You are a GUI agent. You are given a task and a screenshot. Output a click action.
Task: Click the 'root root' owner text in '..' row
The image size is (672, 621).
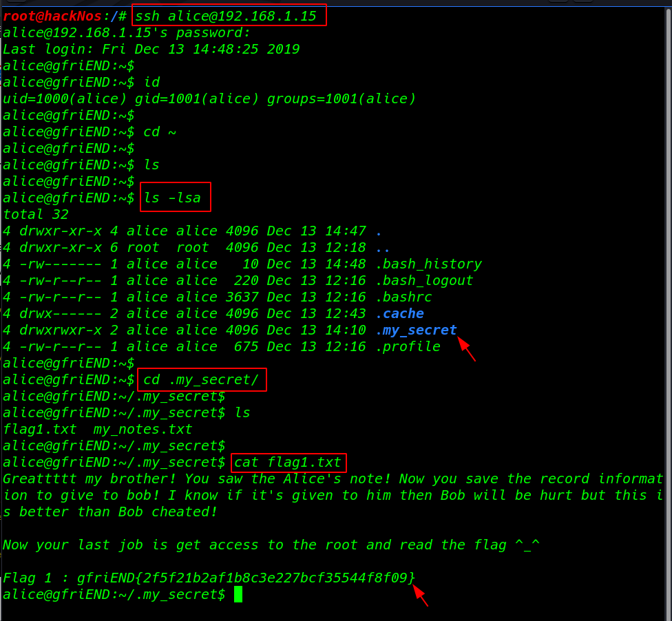(167, 247)
